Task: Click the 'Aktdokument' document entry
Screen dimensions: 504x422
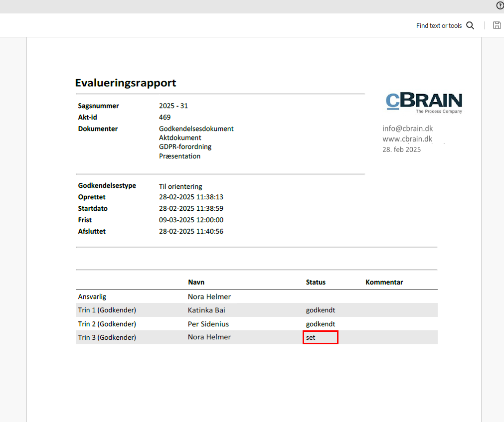Action: tap(180, 138)
